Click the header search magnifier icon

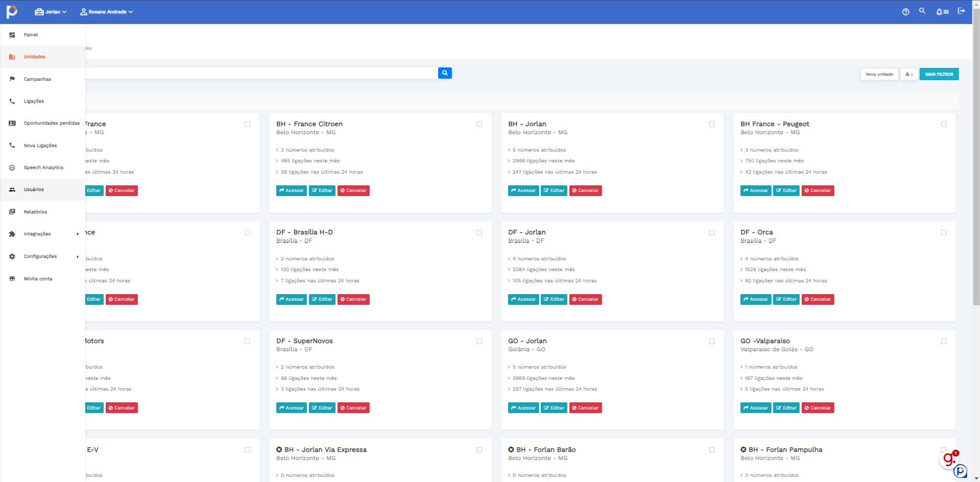(922, 11)
